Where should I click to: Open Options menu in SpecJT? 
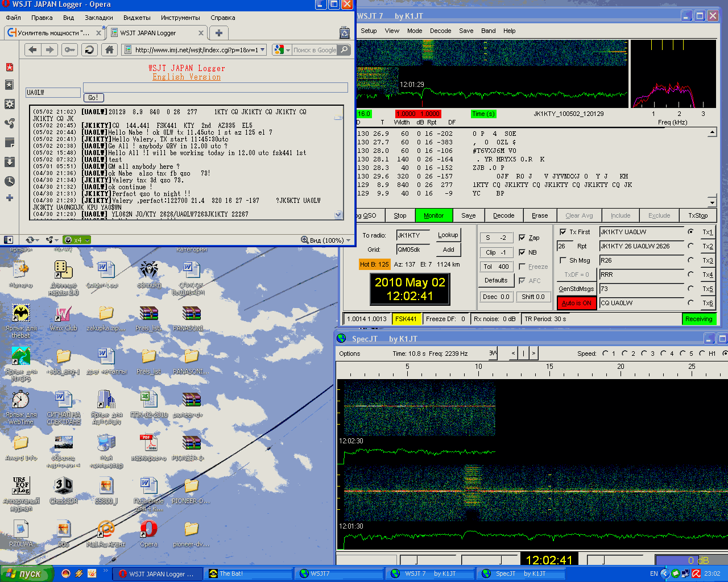pyautogui.click(x=350, y=354)
